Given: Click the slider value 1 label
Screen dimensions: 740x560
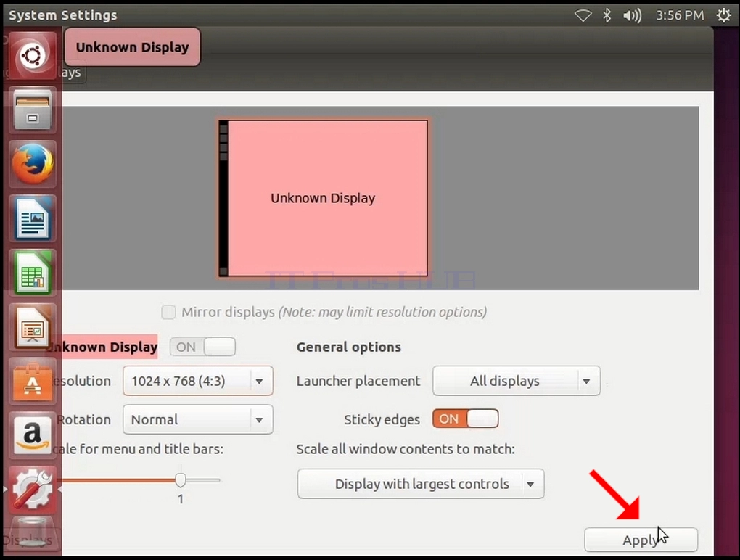Looking at the screenshot, I should [x=180, y=499].
